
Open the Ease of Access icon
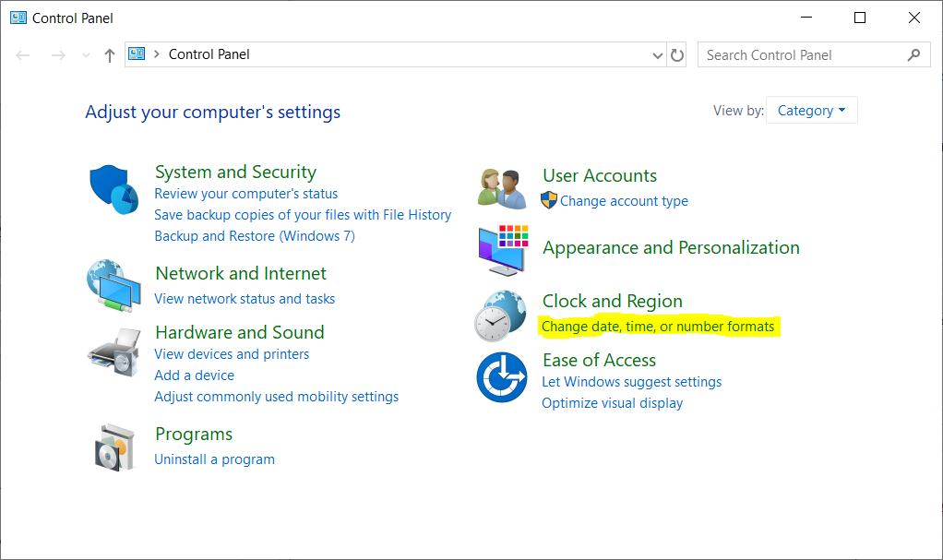tap(502, 377)
